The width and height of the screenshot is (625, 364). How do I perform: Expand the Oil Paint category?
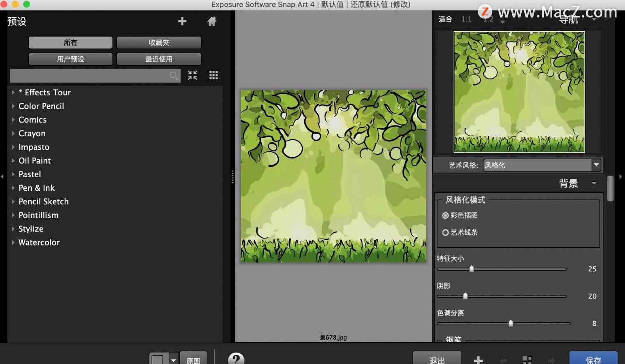pyautogui.click(x=13, y=160)
